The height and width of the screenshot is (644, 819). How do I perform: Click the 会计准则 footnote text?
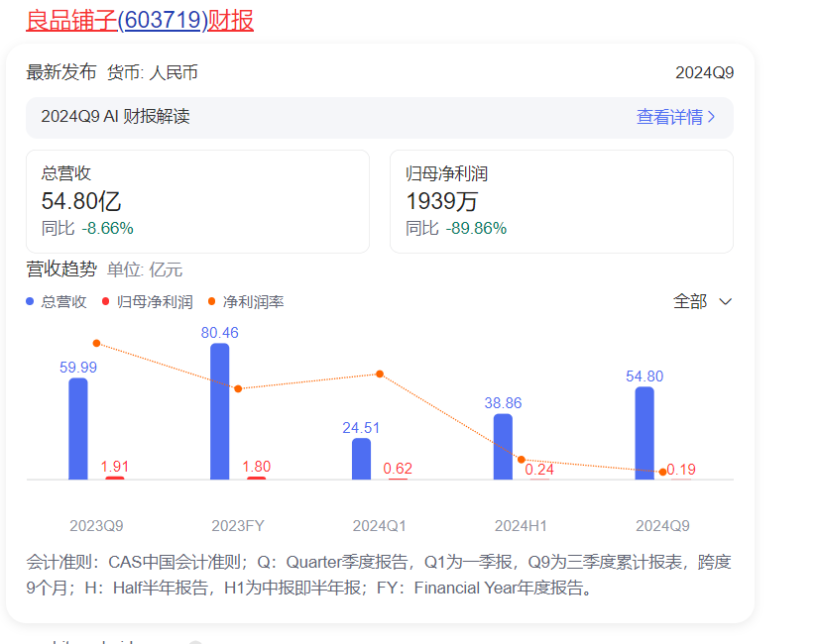pos(379,575)
